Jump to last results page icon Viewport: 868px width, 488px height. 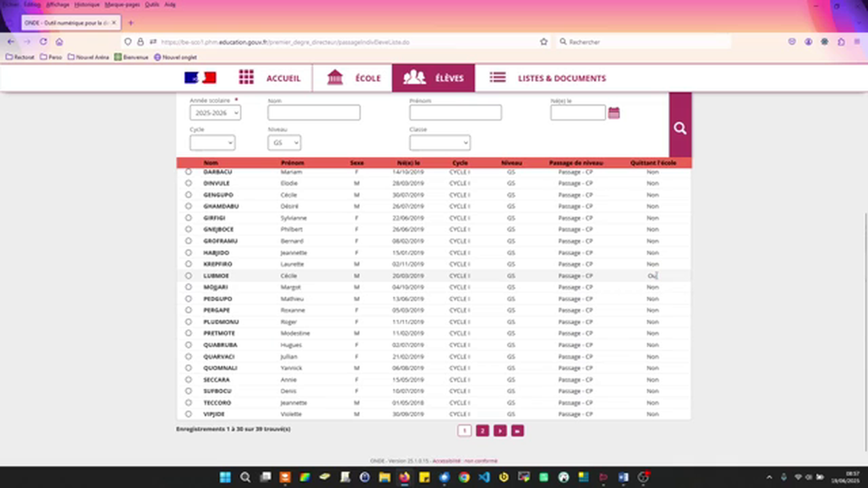click(517, 430)
